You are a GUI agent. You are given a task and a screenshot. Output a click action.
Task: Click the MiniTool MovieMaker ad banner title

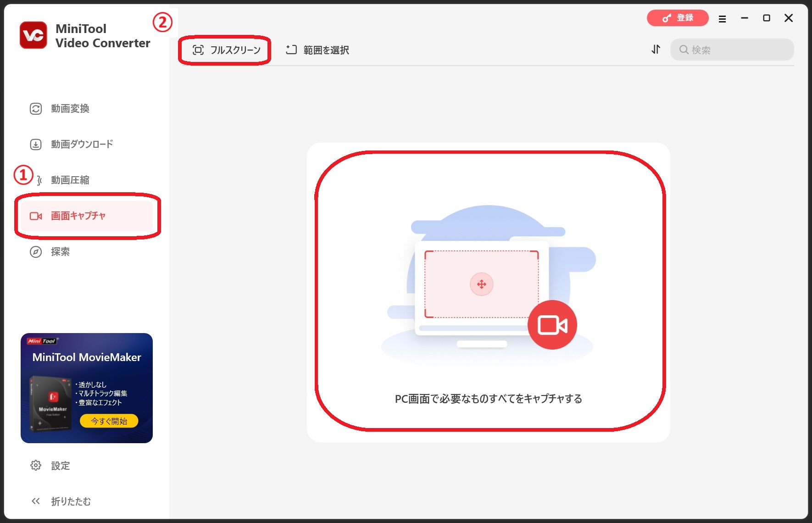pyautogui.click(x=87, y=357)
